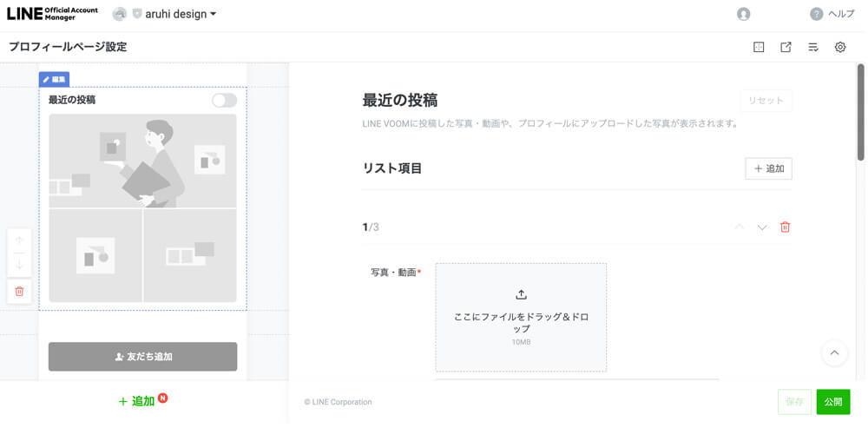Screen dimensions: 868x428
Task: Click the list settings icon in toolbar
Action: point(813,47)
